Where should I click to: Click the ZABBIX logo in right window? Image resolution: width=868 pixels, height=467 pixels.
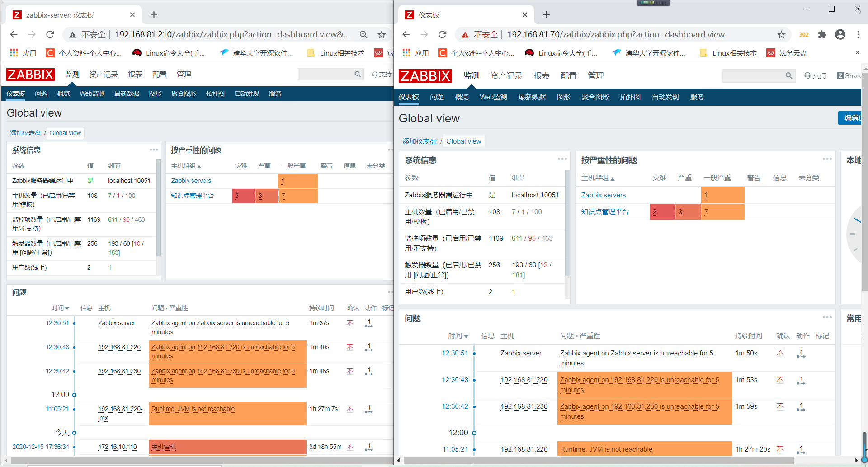coord(425,76)
